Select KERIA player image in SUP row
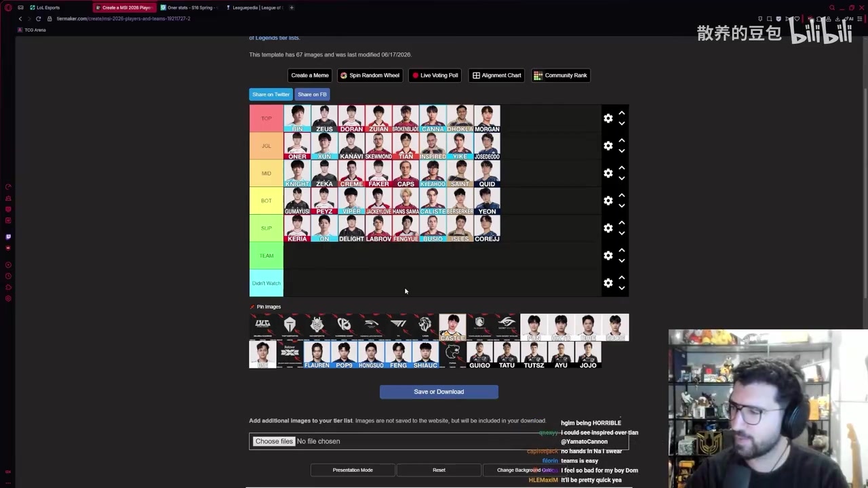 (297, 228)
